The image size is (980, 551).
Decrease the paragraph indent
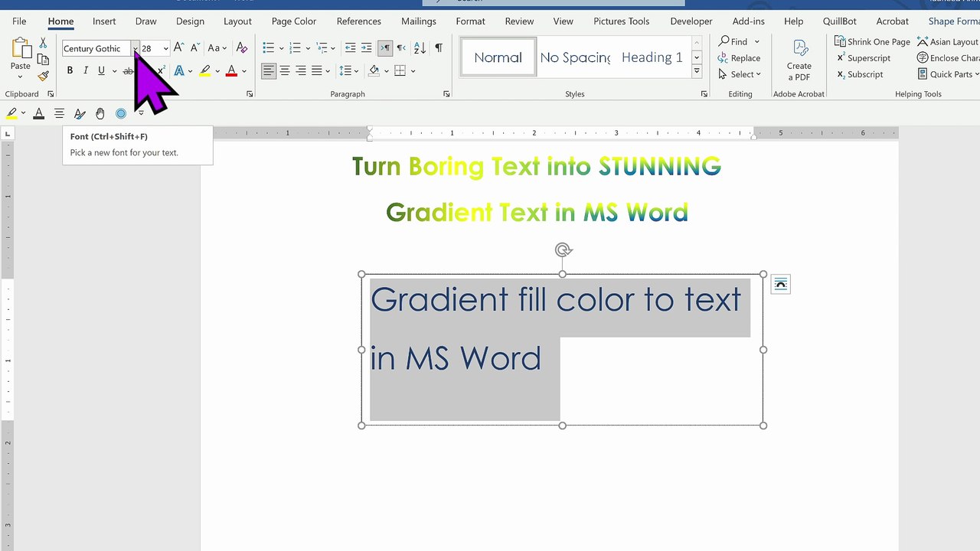pyautogui.click(x=350, y=48)
